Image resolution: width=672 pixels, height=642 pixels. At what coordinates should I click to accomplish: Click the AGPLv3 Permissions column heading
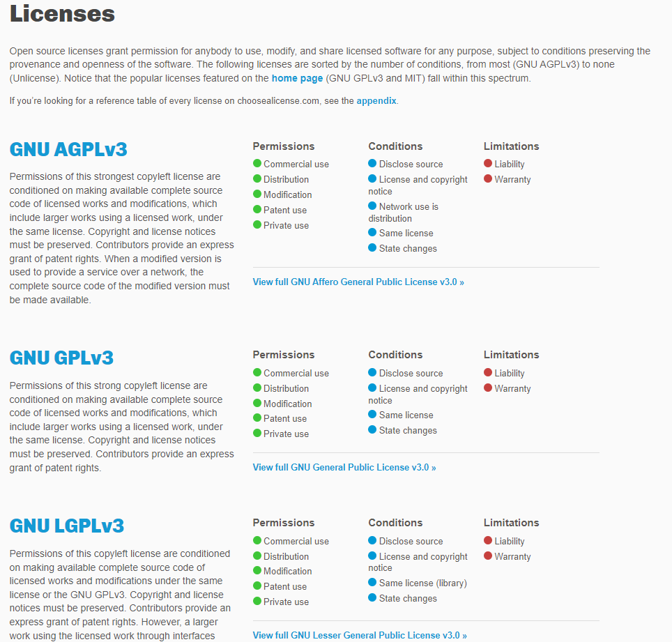[284, 146]
